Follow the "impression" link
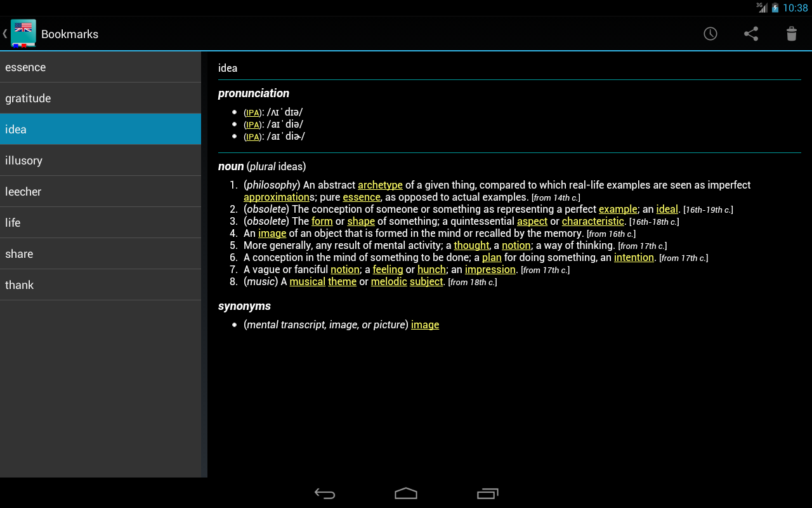The height and width of the screenshot is (508, 812). click(490, 270)
